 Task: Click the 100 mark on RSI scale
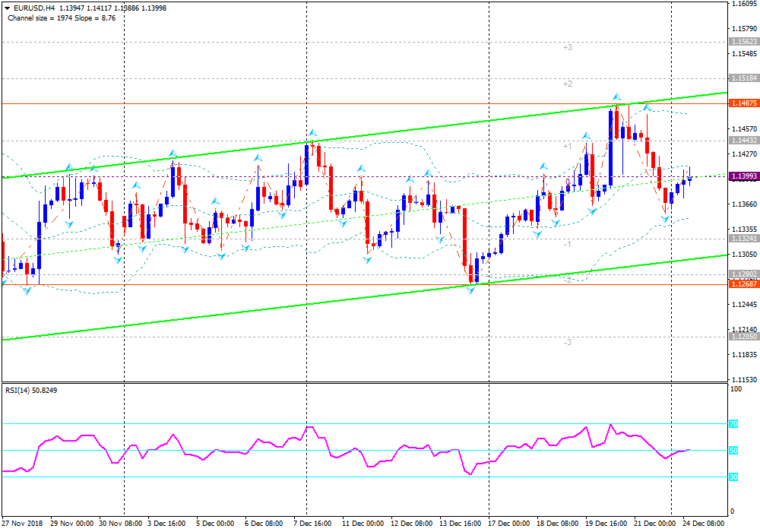pos(736,389)
